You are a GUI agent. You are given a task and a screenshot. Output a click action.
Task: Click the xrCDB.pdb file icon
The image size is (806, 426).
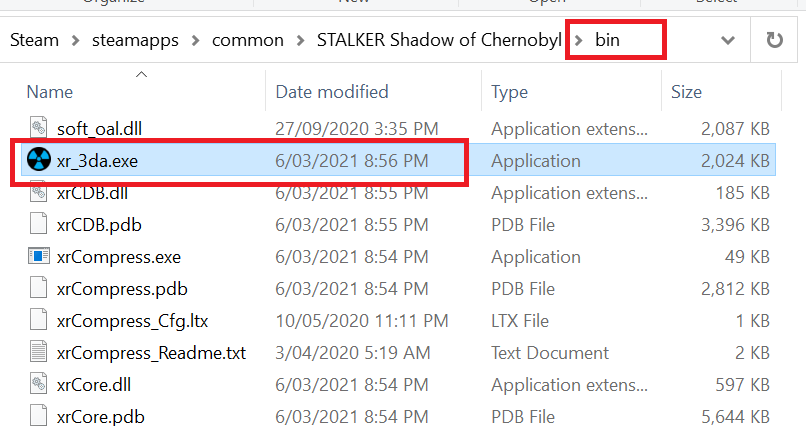38,224
